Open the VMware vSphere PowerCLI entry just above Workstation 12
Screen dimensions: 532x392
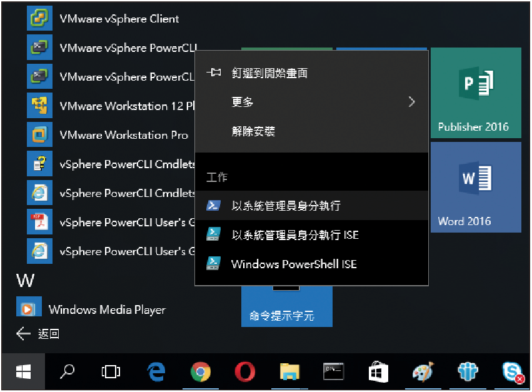[x=111, y=77]
